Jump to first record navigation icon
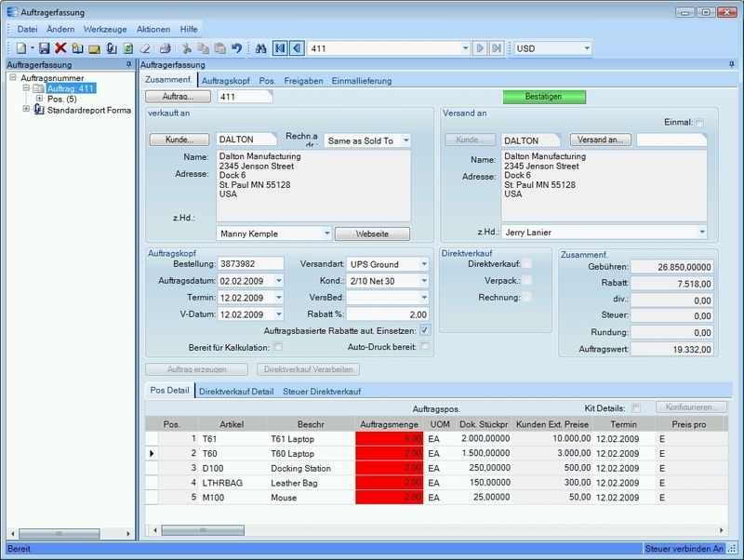Screen dimensions: 744x560 pyautogui.click(x=280, y=48)
